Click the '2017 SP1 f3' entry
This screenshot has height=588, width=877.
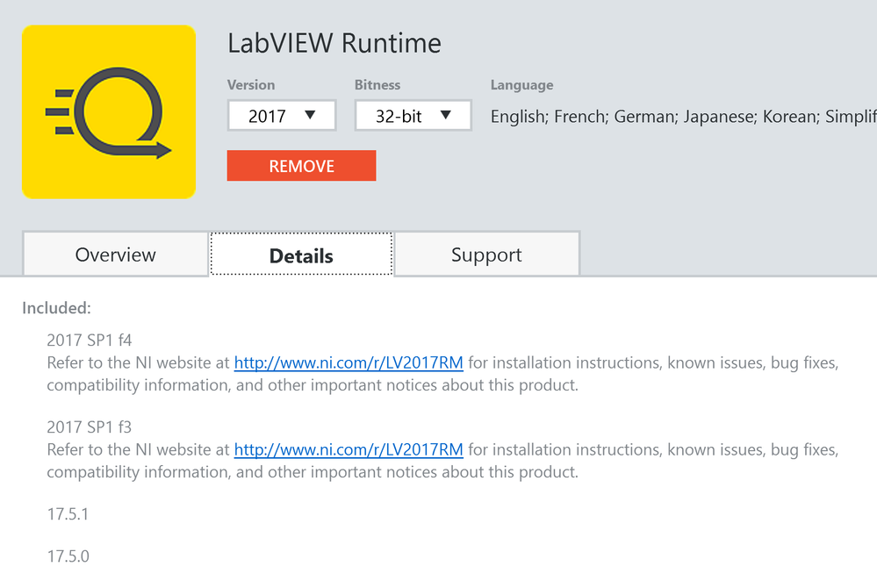coord(90,427)
